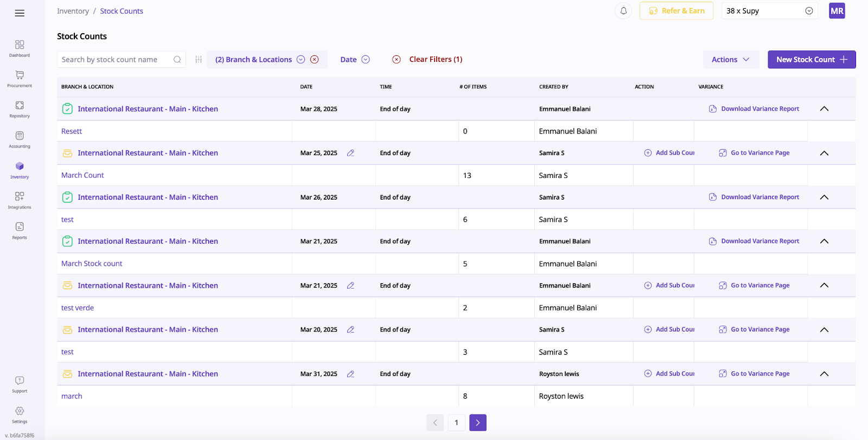Click in-progress status icon for Mar 25 count
The height and width of the screenshot is (440, 868).
click(67, 153)
